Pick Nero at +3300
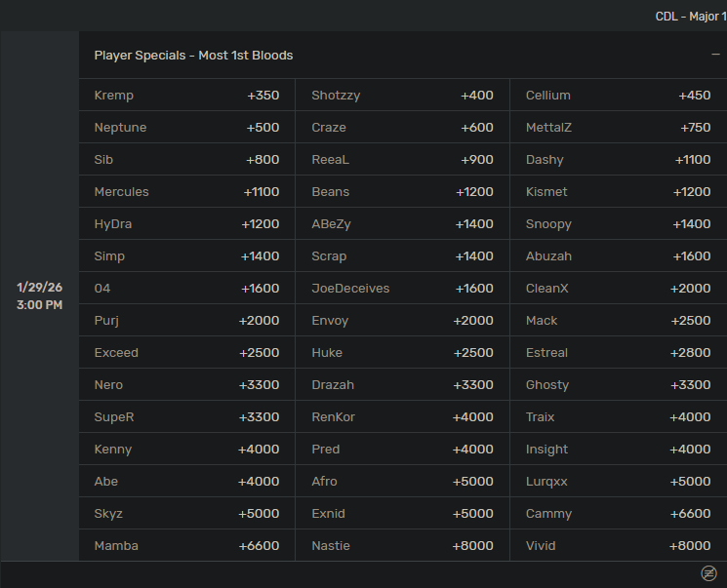 186,385
